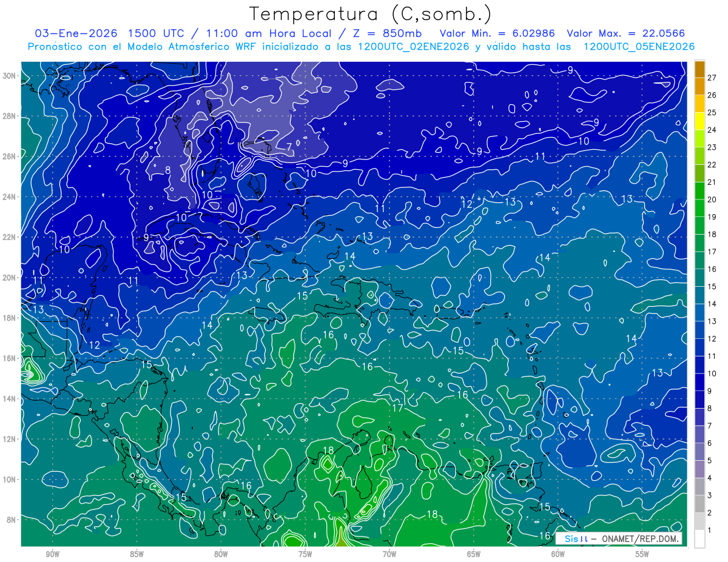The width and height of the screenshot is (728, 562).
Task: Click the '70W' longitude label
Action: pyautogui.click(x=389, y=555)
